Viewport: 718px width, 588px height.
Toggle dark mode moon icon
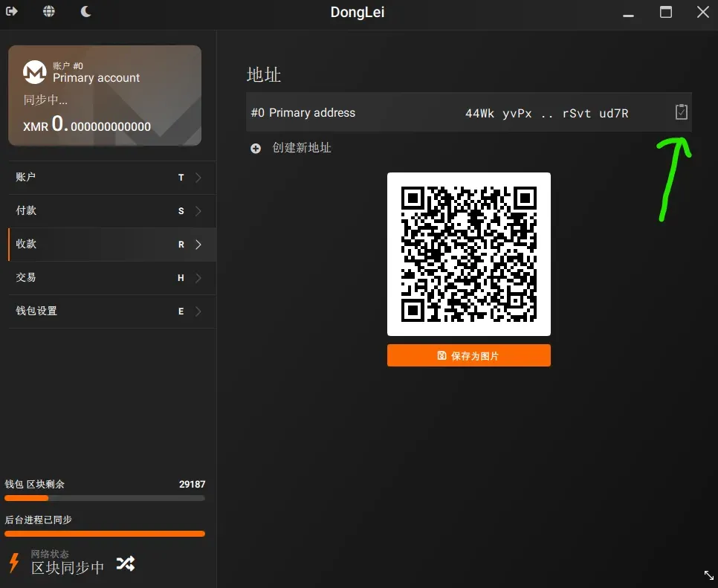pos(85,11)
